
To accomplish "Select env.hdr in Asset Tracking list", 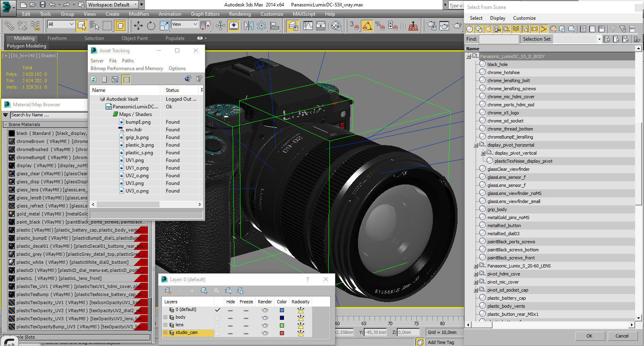I will pos(134,130).
